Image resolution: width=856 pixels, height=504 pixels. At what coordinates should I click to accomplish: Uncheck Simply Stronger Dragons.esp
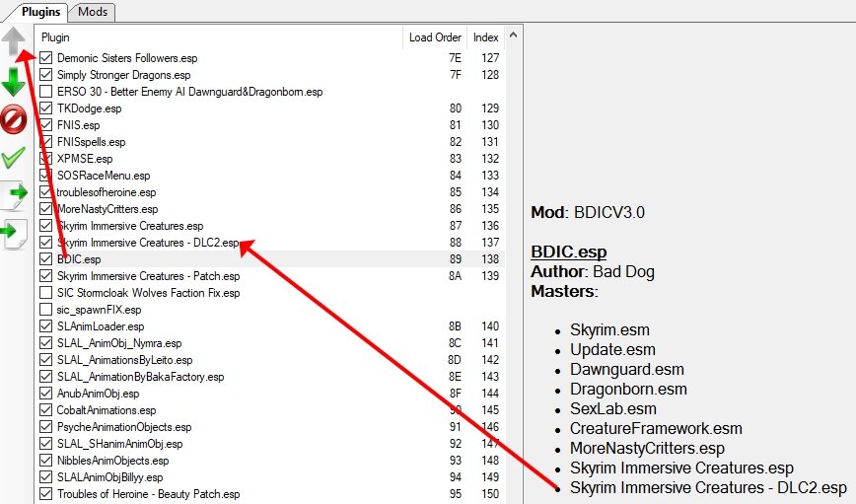[x=45, y=75]
